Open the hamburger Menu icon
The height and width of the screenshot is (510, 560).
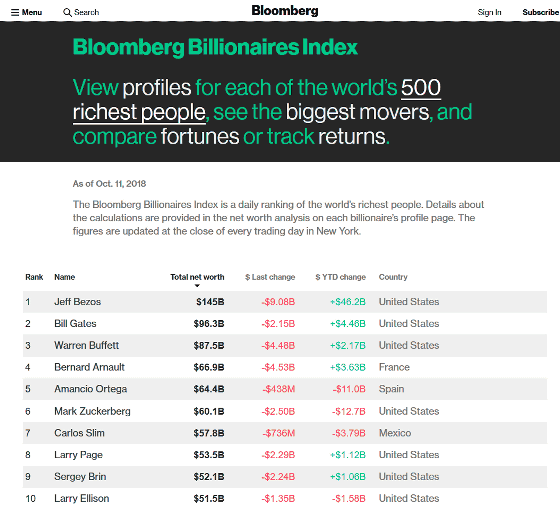click(x=15, y=12)
